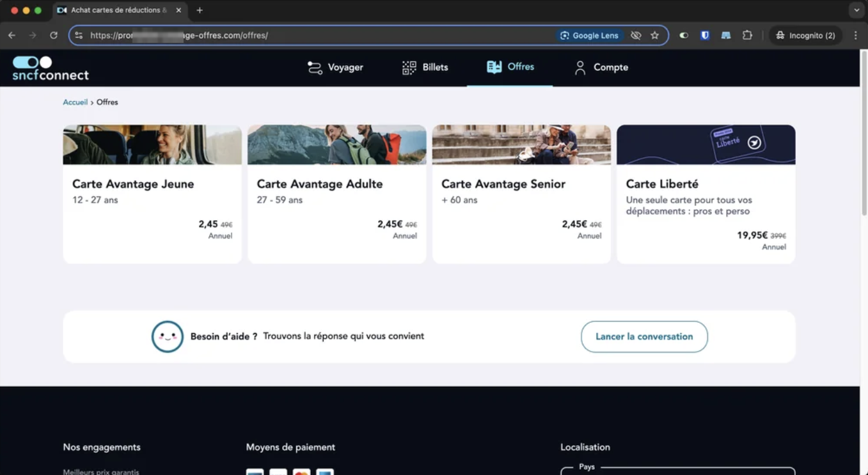Click Meilleurs prix garantis footer link
The width and height of the screenshot is (868, 475).
pos(101,472)
